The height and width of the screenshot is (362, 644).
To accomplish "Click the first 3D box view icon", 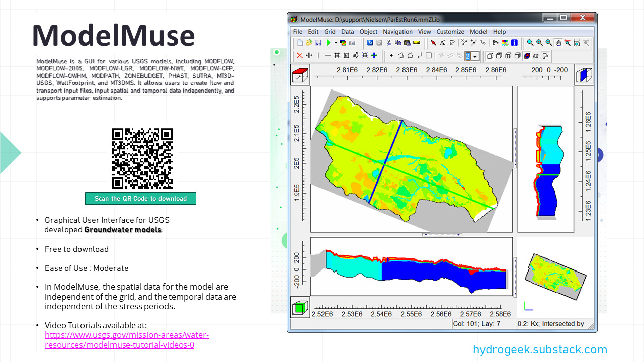I will click(x=490, y=56).
